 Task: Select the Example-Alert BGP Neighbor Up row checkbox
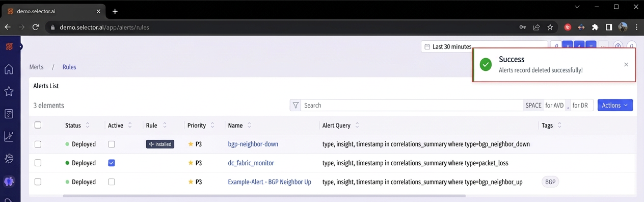[38, 182]
